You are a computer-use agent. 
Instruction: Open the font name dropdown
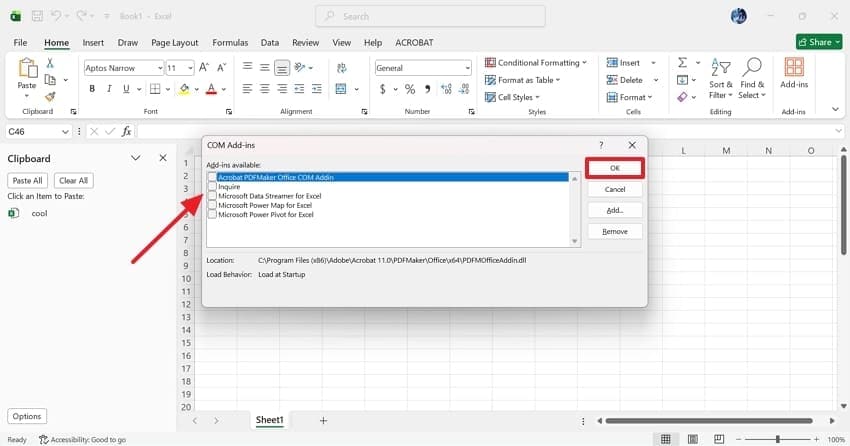160,68
